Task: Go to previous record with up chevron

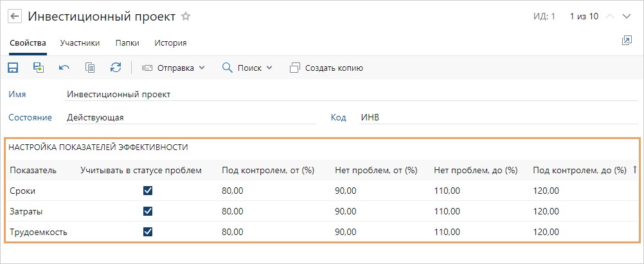Action: (610, 17)
